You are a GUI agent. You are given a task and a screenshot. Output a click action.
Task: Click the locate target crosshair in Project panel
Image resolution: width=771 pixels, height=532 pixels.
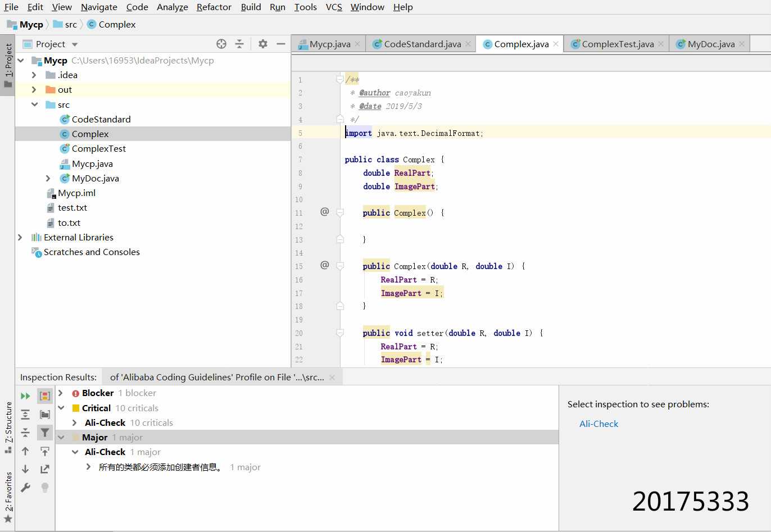[221, 44]
